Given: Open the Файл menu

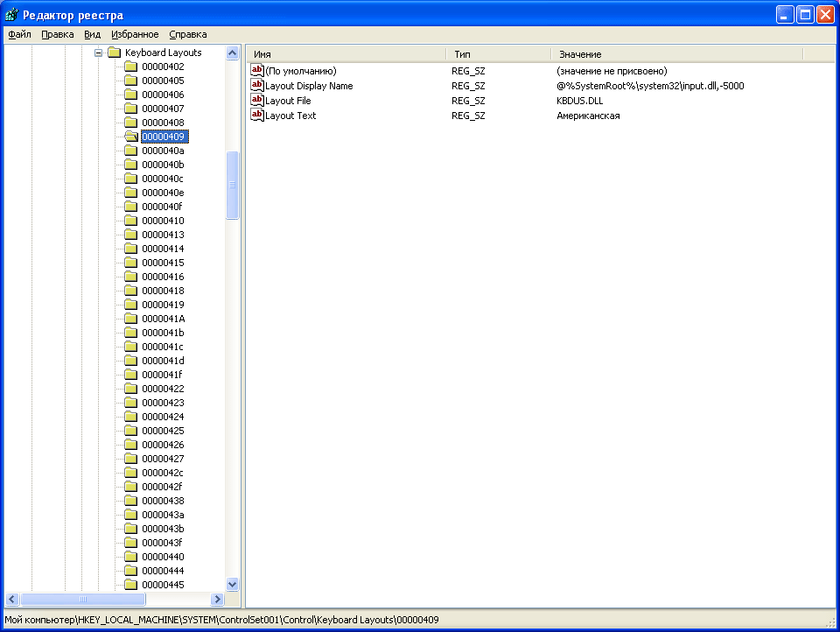Looking at the screenshot, I should pos(19,34).
